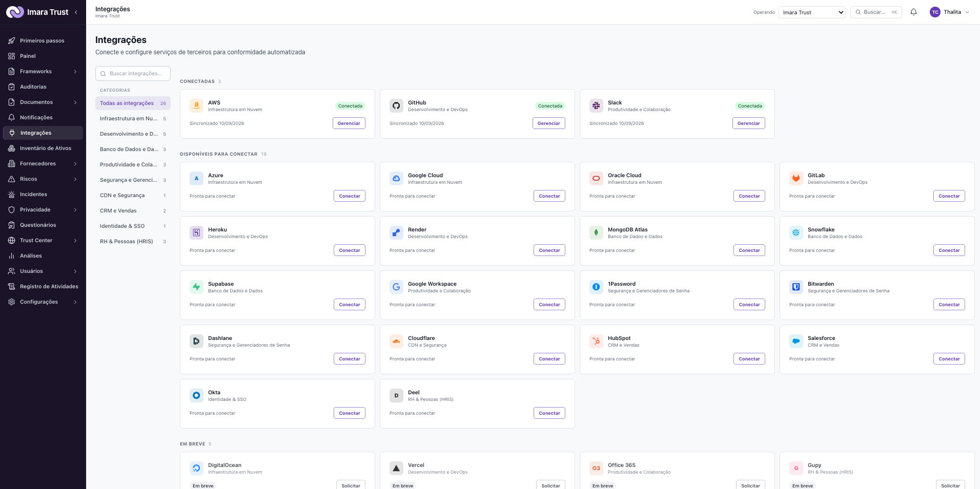Open Registro de Atividades page
The image size is (980, 489).
coord(43,287)
